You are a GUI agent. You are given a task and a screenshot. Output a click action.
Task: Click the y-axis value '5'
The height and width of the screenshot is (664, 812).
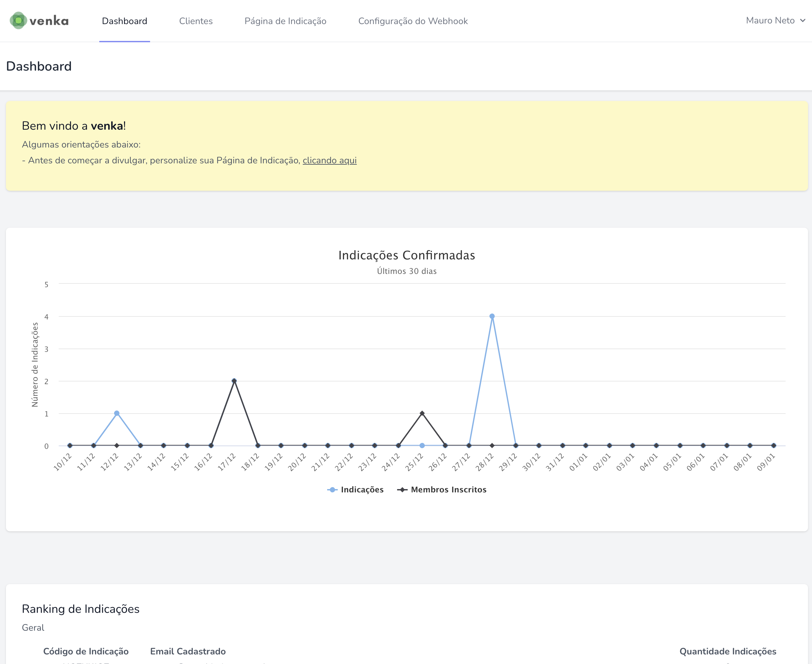point(46,284)
